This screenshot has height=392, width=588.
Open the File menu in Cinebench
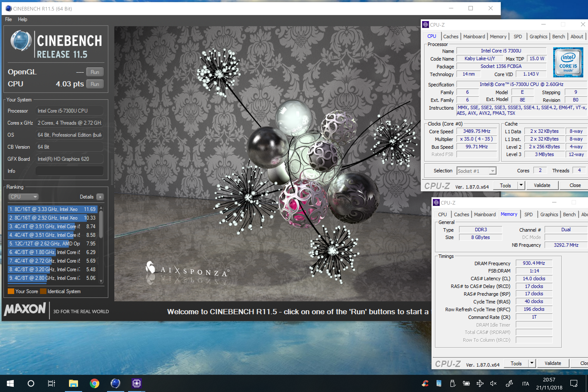(x=9, y=19)
